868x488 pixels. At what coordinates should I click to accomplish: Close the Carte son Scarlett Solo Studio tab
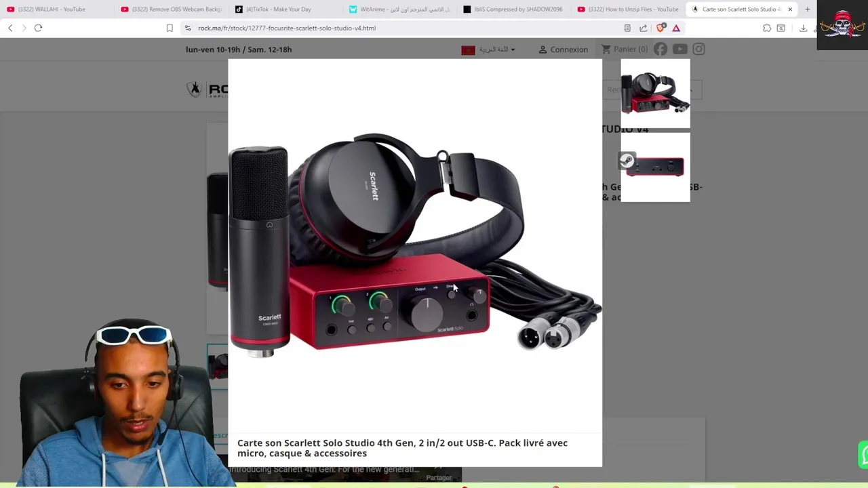790,9
